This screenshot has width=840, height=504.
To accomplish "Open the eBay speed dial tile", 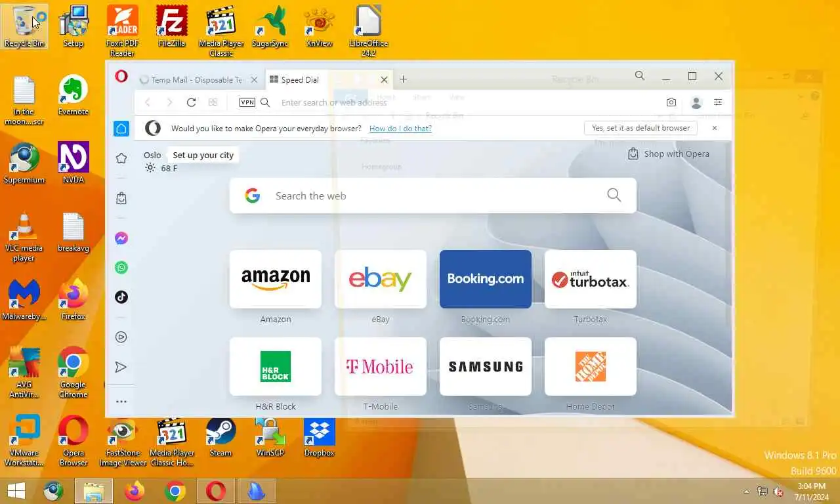I will (381, 279).
